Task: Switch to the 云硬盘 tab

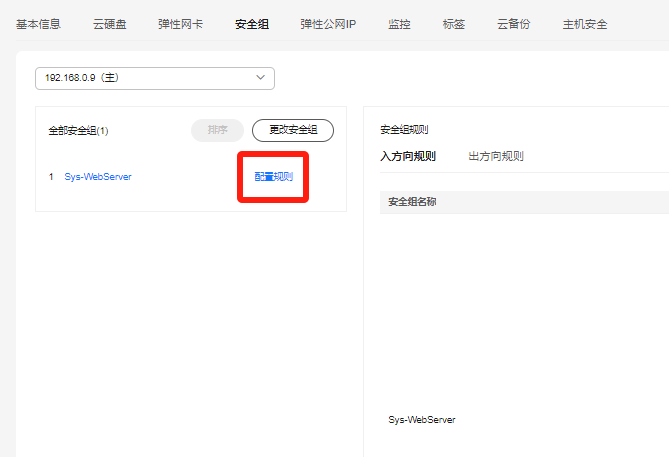Action: click(x=110, y=24)
